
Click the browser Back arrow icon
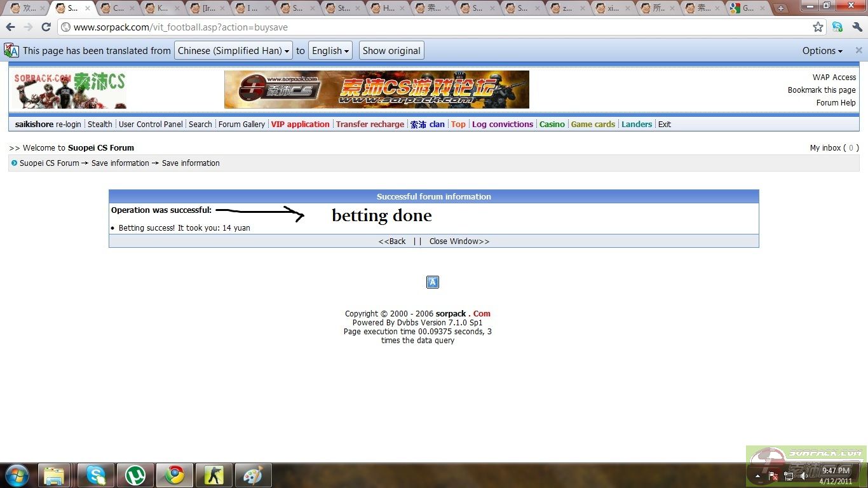10,27
